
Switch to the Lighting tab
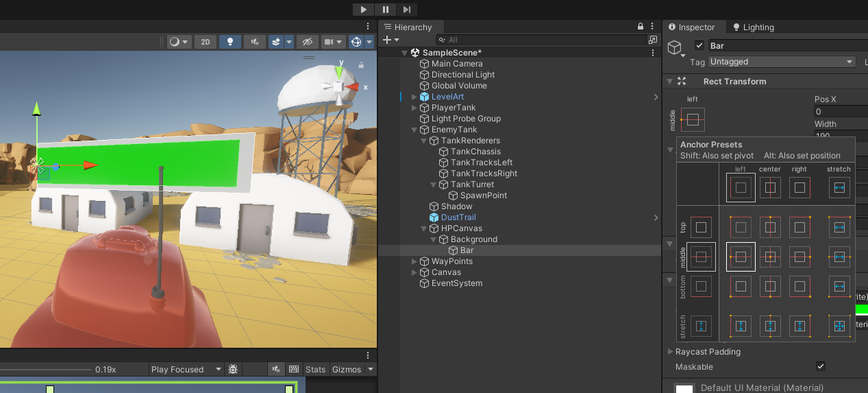[753, 27]
